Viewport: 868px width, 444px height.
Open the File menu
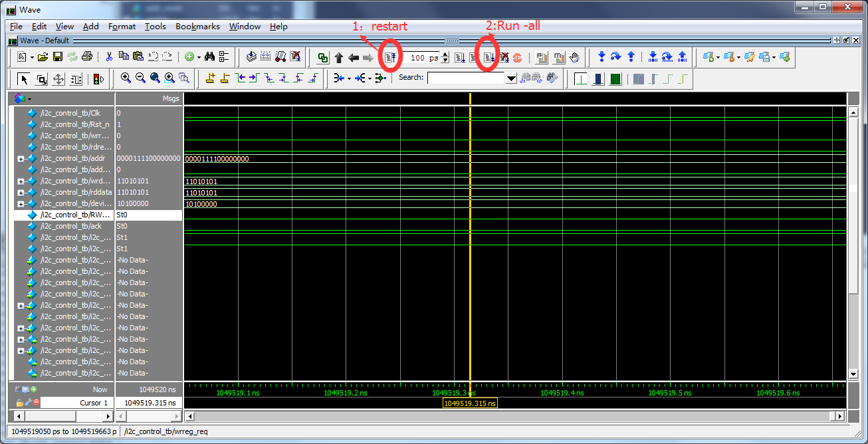click(x=16, y=26)
